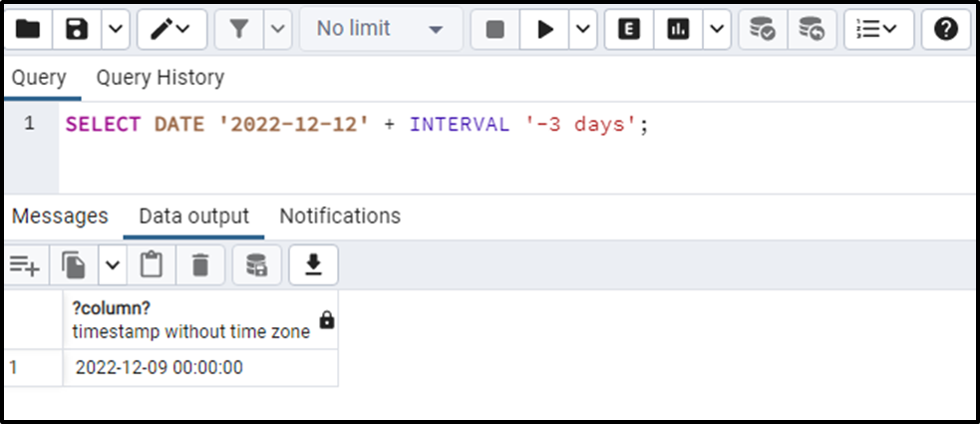Image resolution: width=980 pixels, height=424 pixels.
Task: Commit the transaction
Action: click(763, 29)
